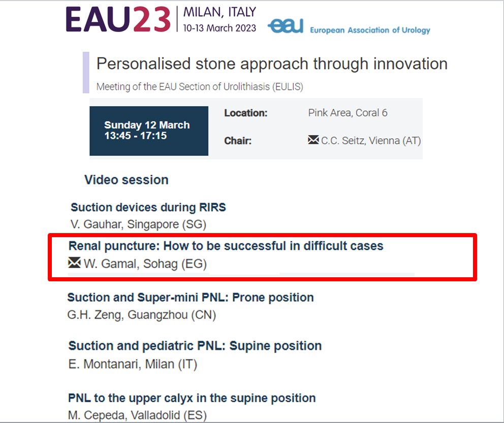Click the Video session heading
Screen dimensions: 504x423
click(127, 180)
